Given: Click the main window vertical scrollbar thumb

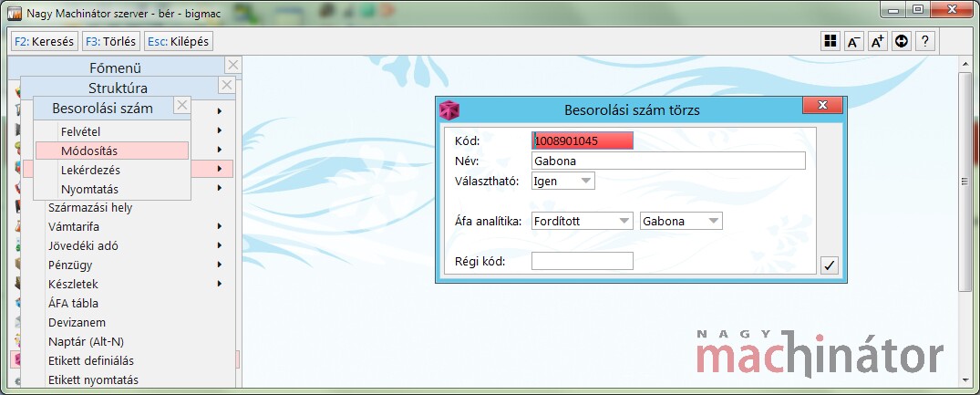Looking at the screenshot, I should tap(965, 182).
